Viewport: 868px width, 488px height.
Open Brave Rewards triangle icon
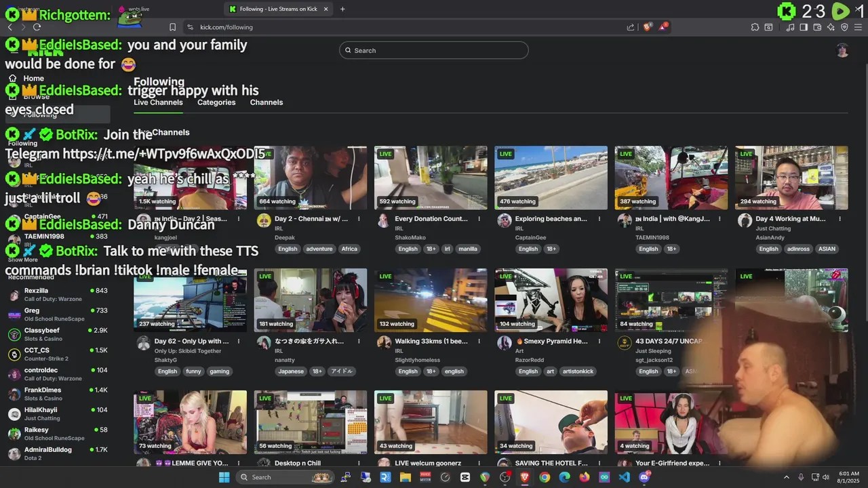click(x=663, y=27)
